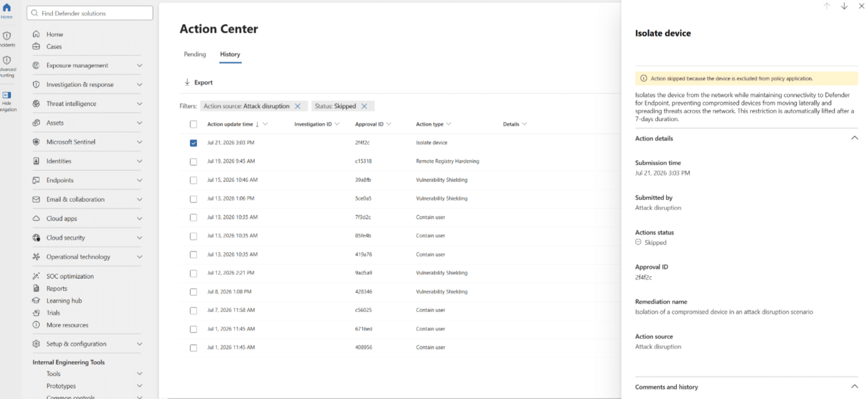Click the Threat intelligence globe icon
This screenshot has width=868, height=399.
[x=36, y=104]
